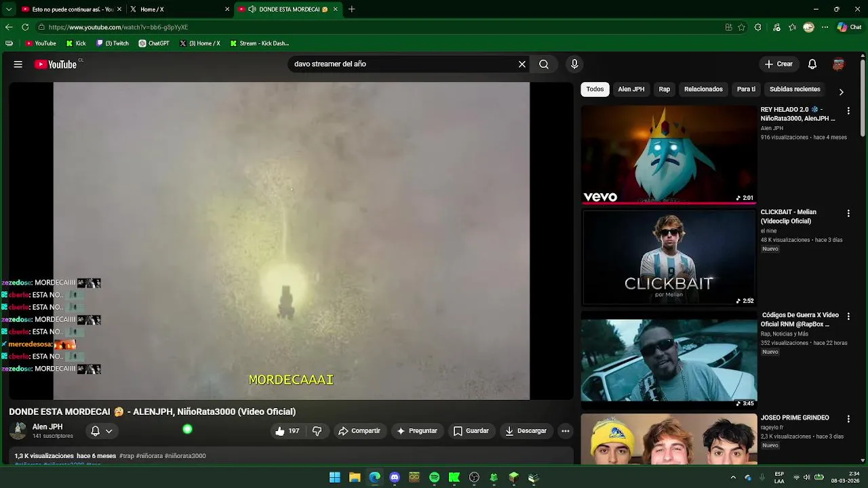
Task: Open the tab search dropdown arrow
Action: tap(8, 9)
